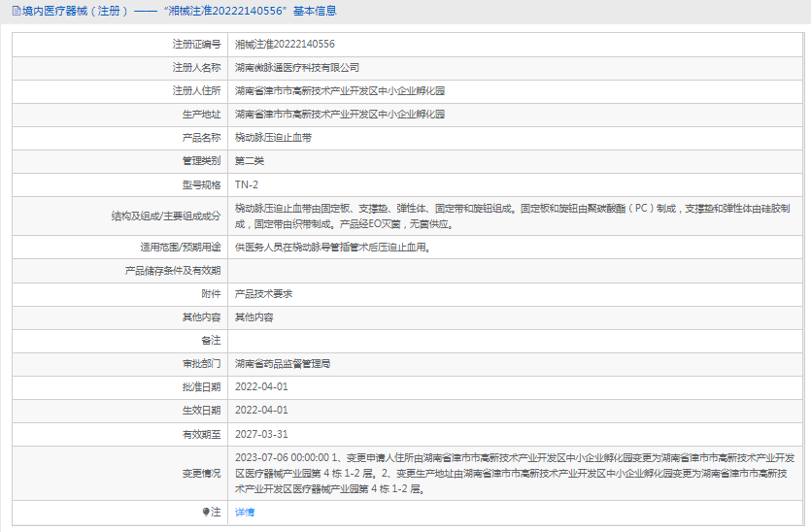
Task: Open the 详情 link in 注 row
Action: point(245,512)
